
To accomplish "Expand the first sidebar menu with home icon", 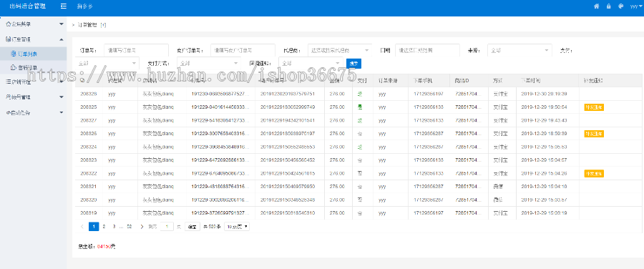I will [x=33, y=24].
